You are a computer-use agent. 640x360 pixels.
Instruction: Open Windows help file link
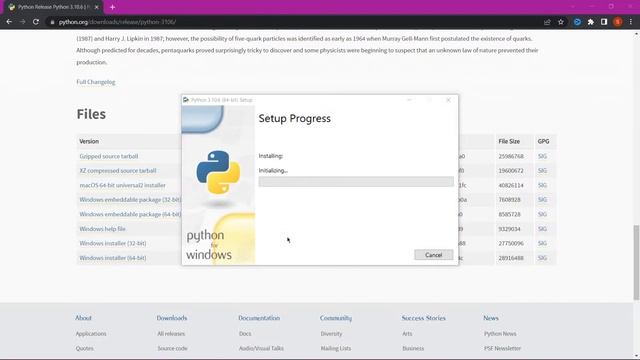coord(102,229)
